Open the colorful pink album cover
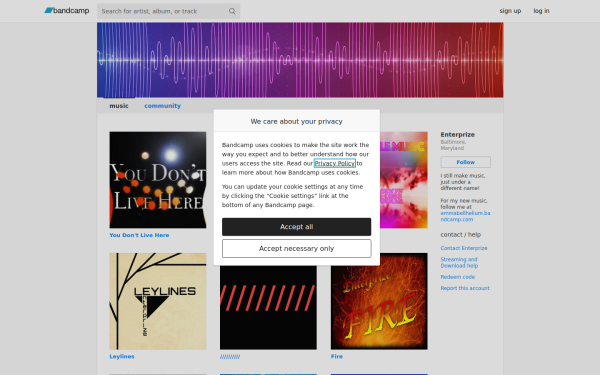600x375 pixels. click(x=404, y=180)
